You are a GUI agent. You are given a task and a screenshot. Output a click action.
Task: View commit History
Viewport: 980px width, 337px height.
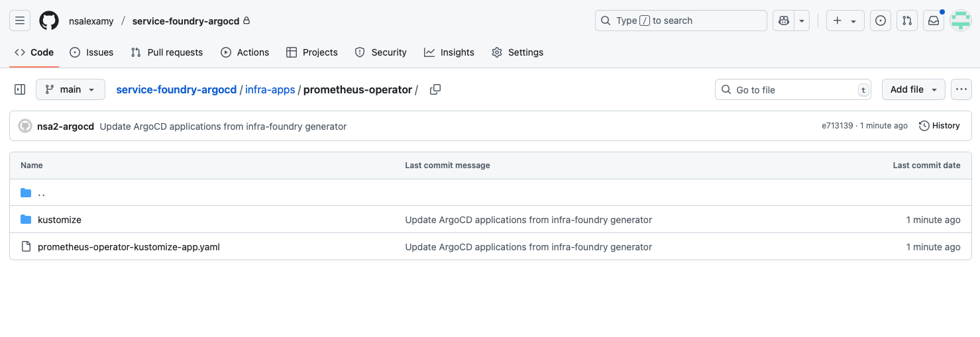tap(940, 126)
